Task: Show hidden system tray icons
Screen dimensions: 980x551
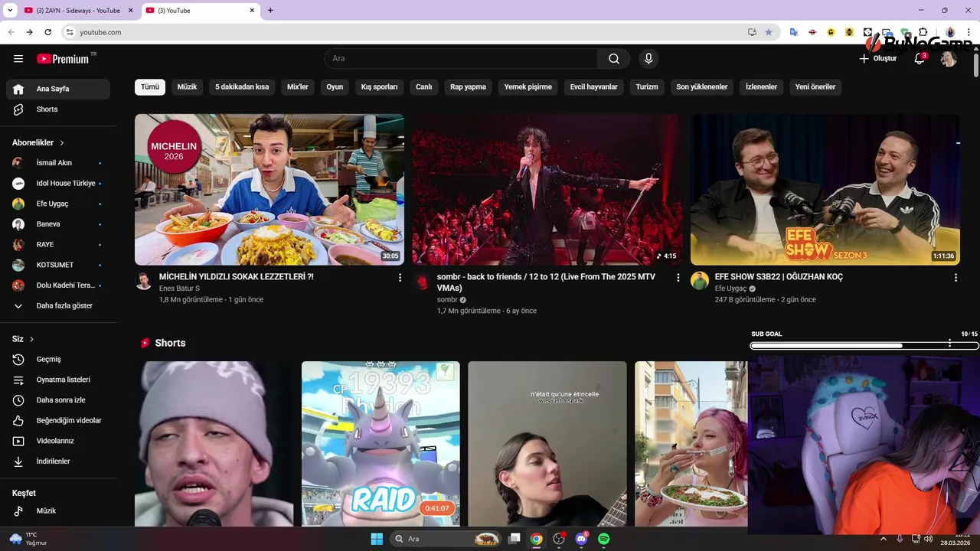Action: (x=884, y=539)
